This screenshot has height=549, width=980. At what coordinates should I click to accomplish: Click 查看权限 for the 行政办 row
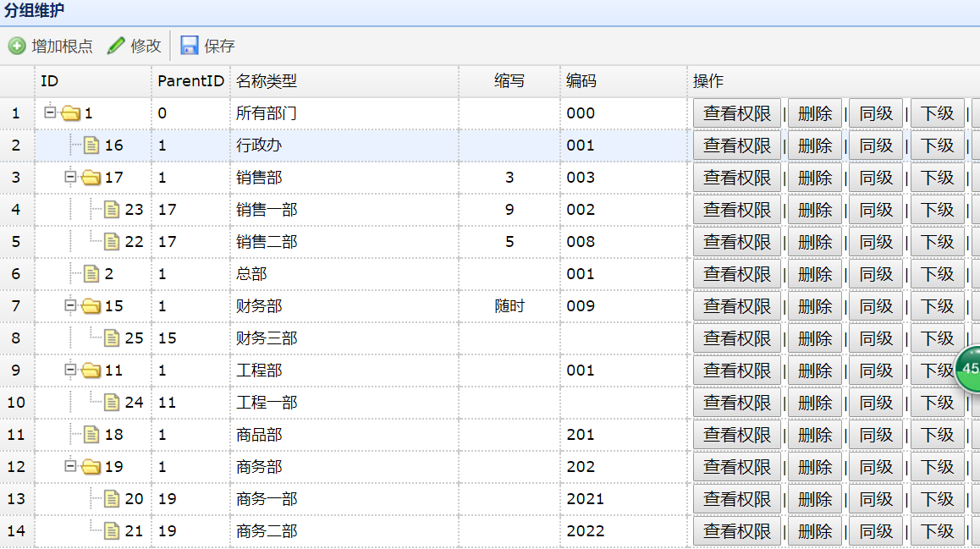click(x=737, y=145)
